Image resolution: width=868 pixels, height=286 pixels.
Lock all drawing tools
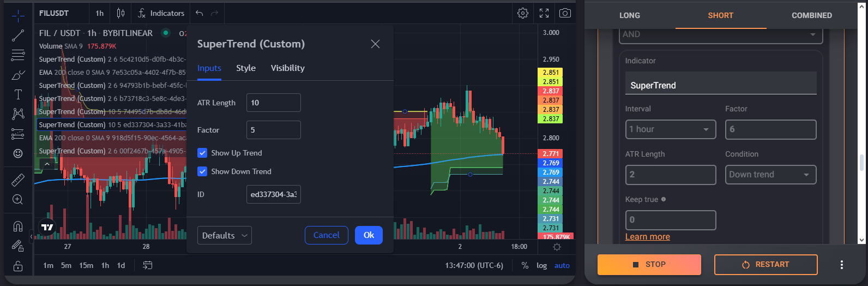[x=18, y=266]
